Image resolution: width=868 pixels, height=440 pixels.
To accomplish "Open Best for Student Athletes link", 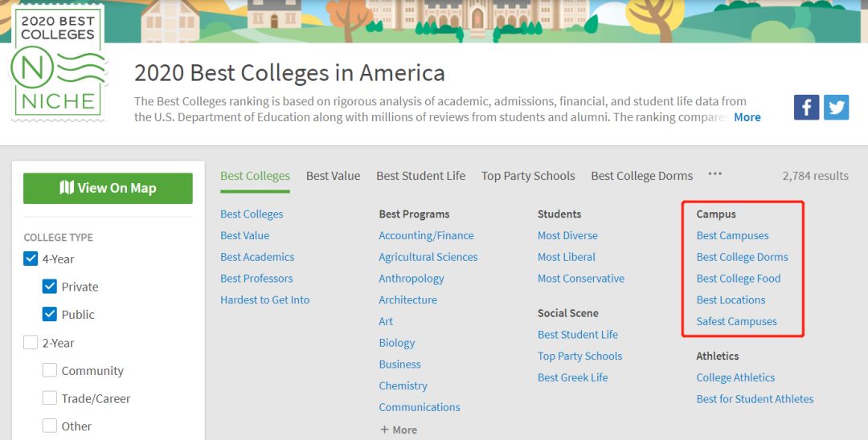I will point(755,399).
